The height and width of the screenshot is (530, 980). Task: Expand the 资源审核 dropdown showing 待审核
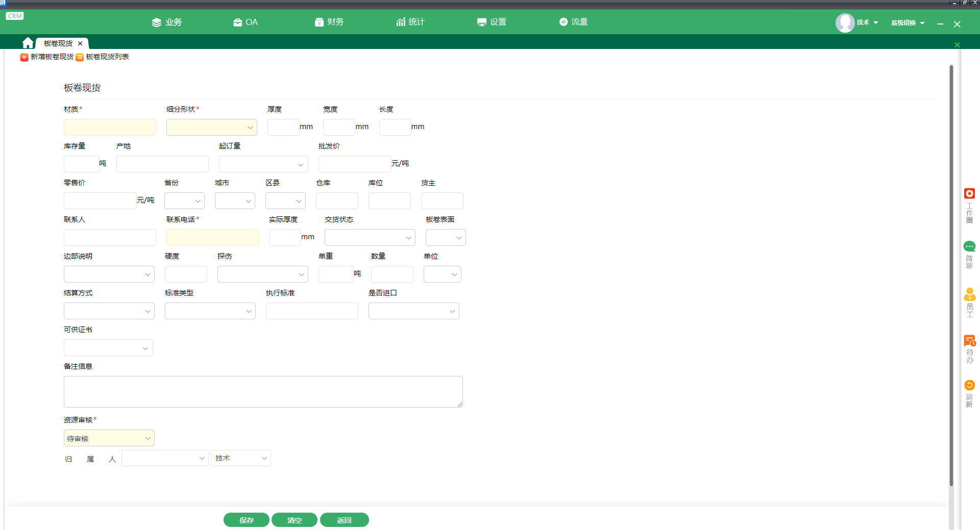pyautogui.click(x=109, y=438)
